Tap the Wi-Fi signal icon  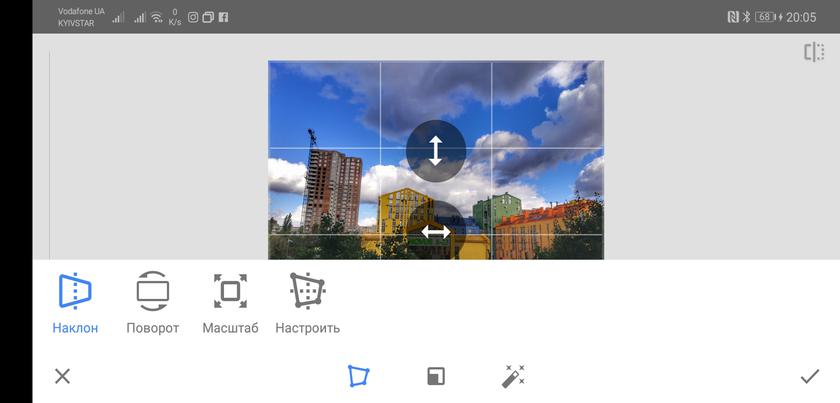[157, 17]
